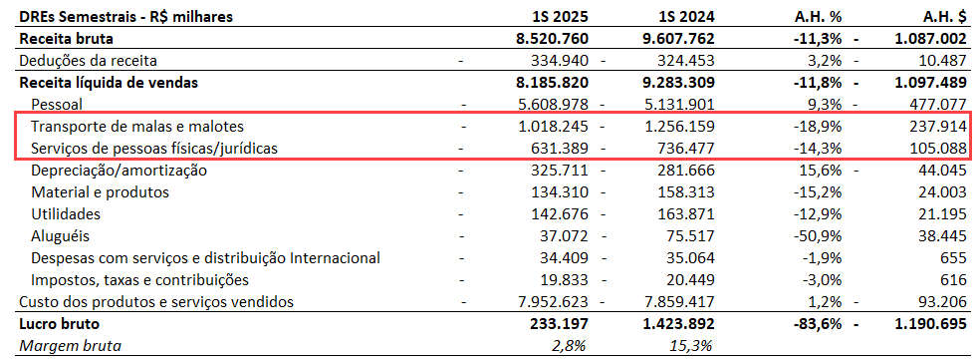The image size is (980, 359).
Task: Click Impostos, taxas e contribuições label
Action: tap(140, 279)
